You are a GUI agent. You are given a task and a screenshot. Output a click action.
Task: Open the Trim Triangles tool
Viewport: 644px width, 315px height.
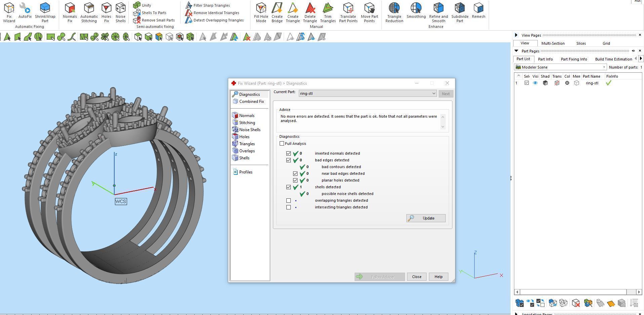coord(328,13)
